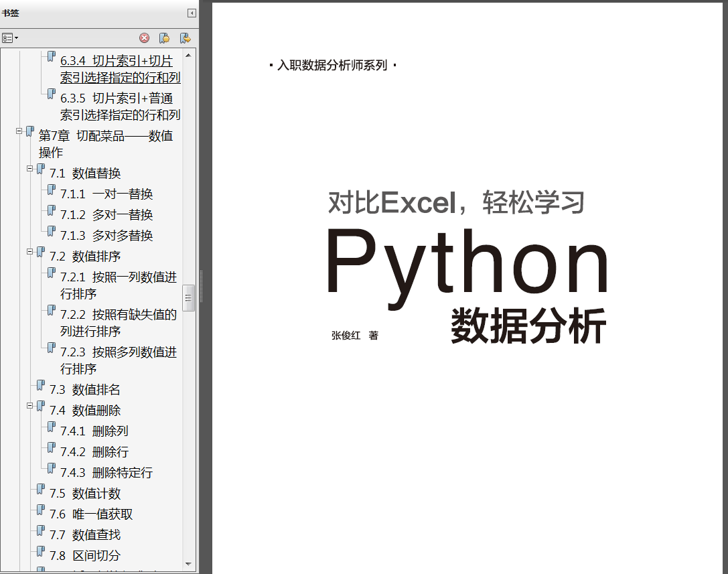Click bookmark icon beside 6.3.4 entry
The image size is (728, 574).
point(52,57)
